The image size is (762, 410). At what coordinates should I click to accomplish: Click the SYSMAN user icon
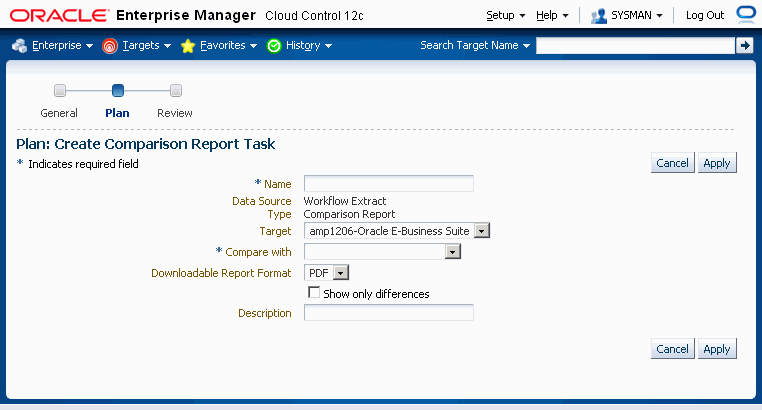tap(599, 16)
